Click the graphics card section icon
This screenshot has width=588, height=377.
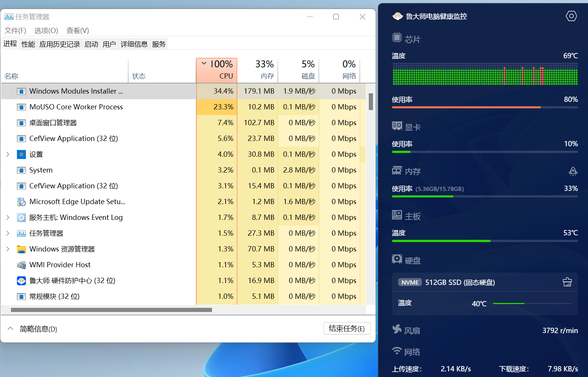coord(397,126)
